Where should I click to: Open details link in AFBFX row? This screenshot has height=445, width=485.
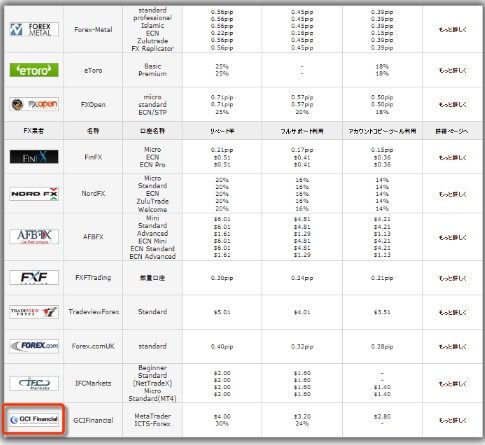click(x=452, y=237)
